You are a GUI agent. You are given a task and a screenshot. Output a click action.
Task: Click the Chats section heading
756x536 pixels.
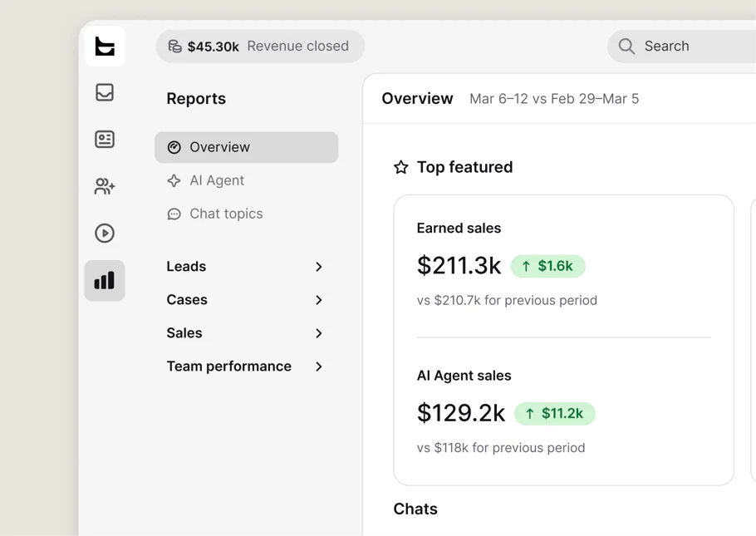[415, 509]
